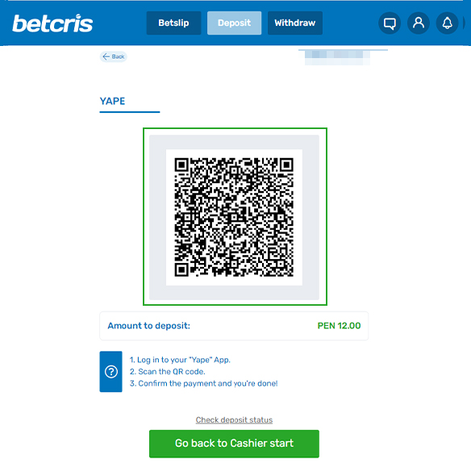Open the user account profile icon
Viewport: 471px width, 476px height.
(x=419, y=23)
